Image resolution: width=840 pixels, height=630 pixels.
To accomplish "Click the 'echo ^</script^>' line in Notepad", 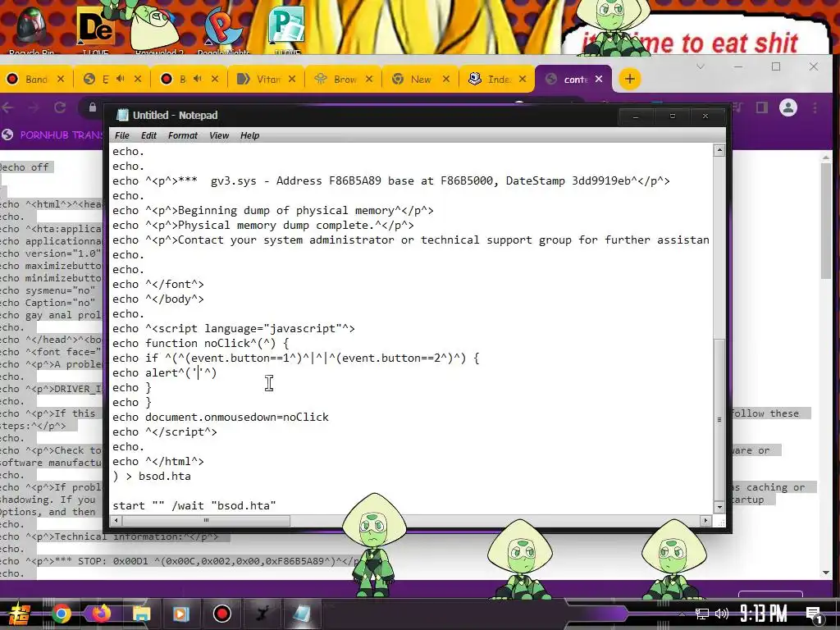I will pyautogui.click(x=165, y=431).
